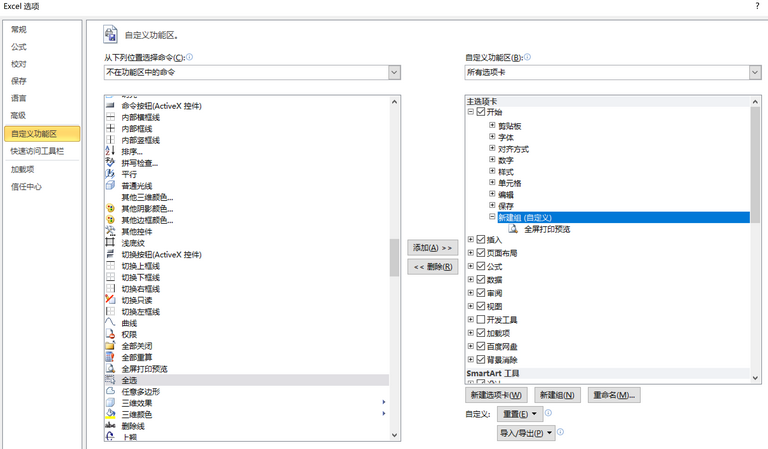Open the 所有选项卡 dropdown
This screenshot has height=449, width=768.
(755, 72)
